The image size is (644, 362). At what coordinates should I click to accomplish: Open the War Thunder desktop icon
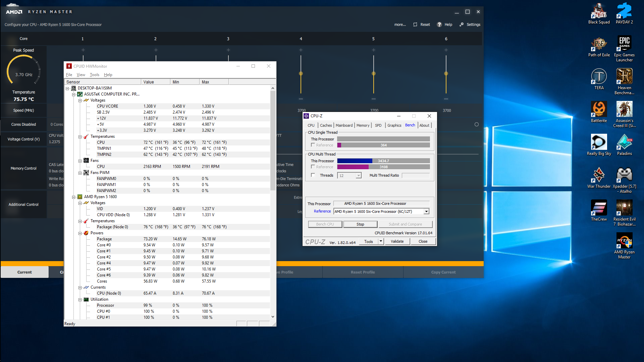(599, 178)
